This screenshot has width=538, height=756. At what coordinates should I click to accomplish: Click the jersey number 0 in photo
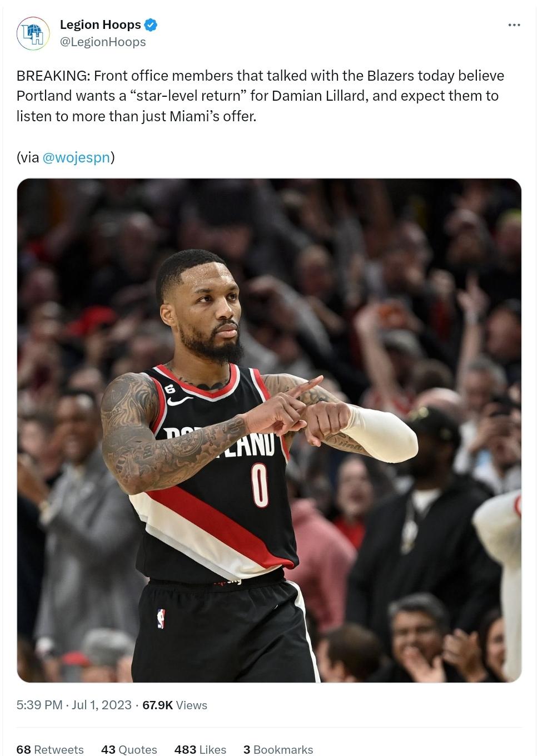tap(260, 486)
